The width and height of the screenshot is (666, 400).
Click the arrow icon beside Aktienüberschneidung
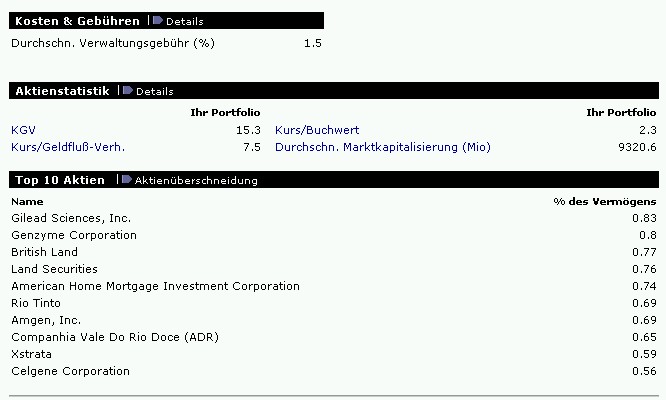click(x=126, y=180)
